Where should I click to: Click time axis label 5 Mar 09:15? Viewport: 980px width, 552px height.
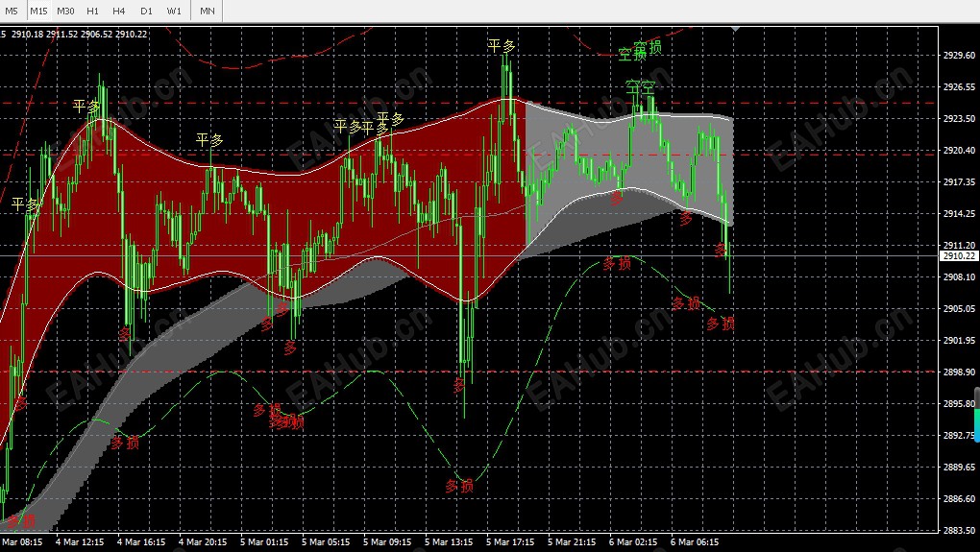(387, 542)
